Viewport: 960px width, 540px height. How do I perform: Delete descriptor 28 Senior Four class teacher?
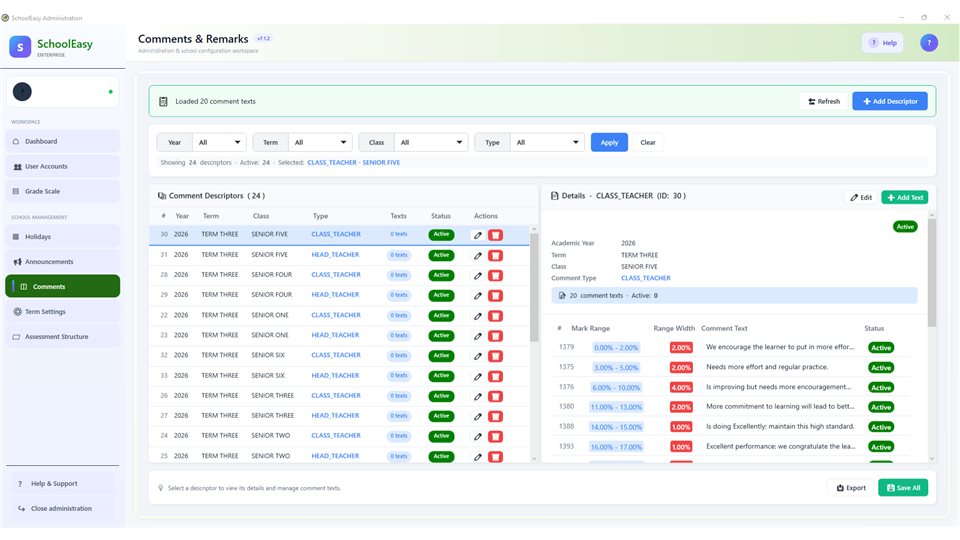pos(495,276)
